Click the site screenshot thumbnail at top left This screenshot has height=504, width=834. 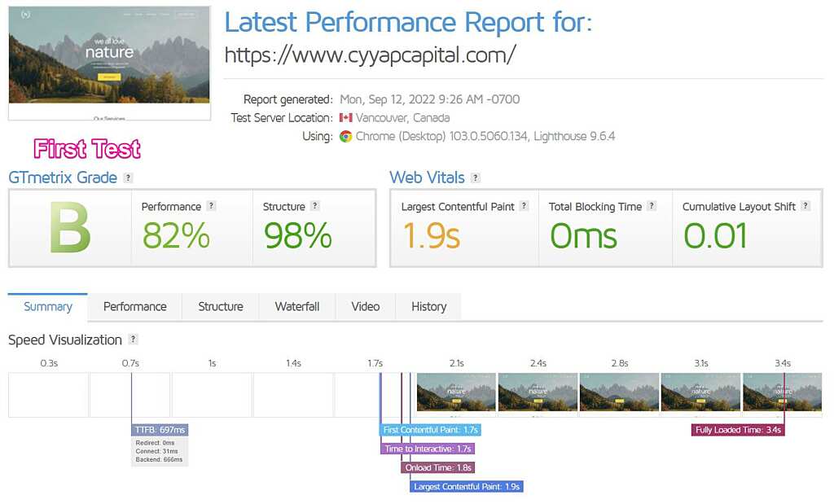pos(109,63)
